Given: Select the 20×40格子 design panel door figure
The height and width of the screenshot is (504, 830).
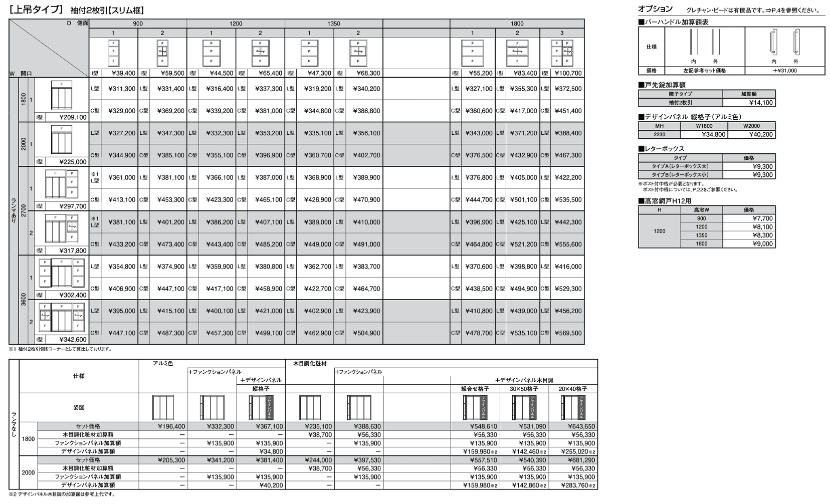Looking at the screenshot, I should pyautogui.click(x=573, y=408).
